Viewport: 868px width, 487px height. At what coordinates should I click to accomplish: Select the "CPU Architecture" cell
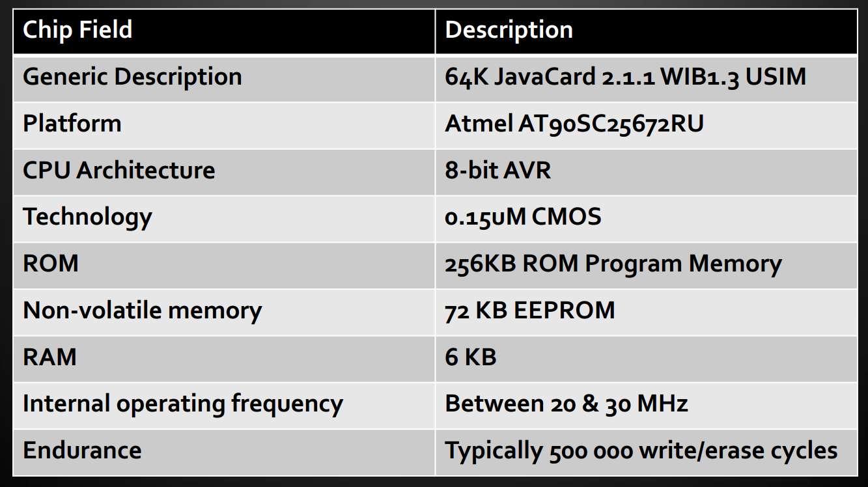pyautogui.click(x=119, y=171)
